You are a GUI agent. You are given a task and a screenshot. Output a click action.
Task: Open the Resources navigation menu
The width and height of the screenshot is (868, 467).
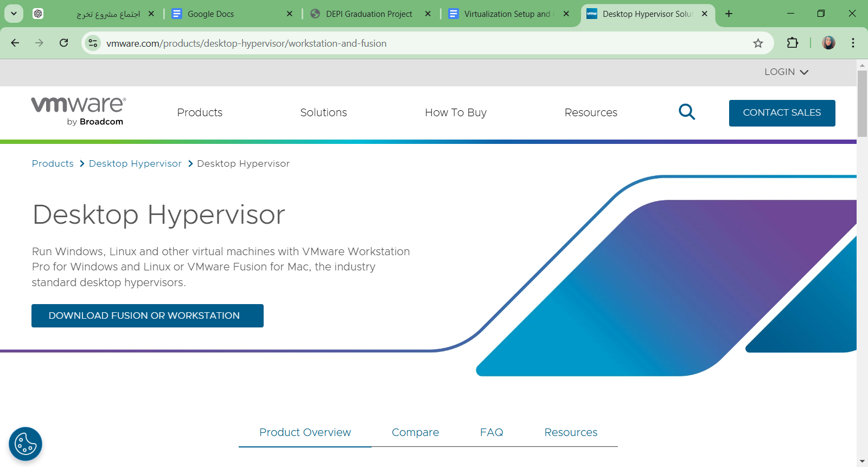pos(591,112)
